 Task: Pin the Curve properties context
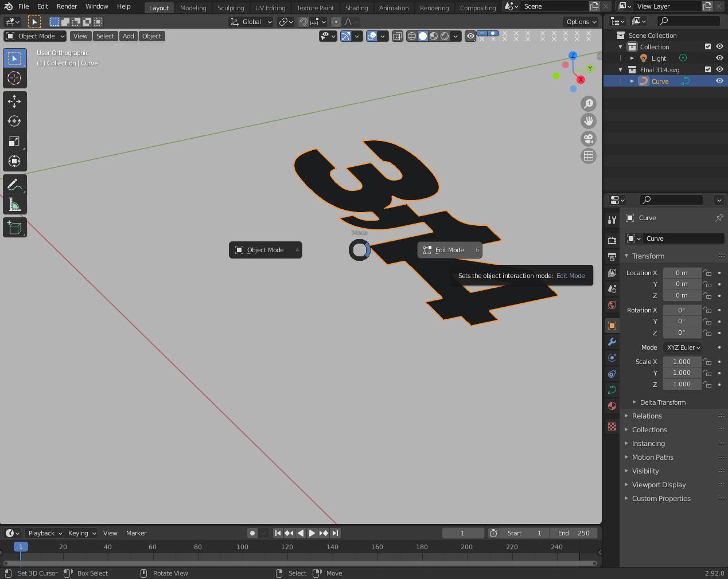pyautogui.click(x=719, y=218)
